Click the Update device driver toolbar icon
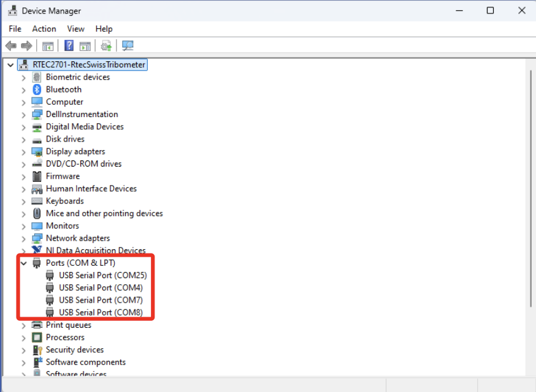The image size is (536, 392). [106, 45]
